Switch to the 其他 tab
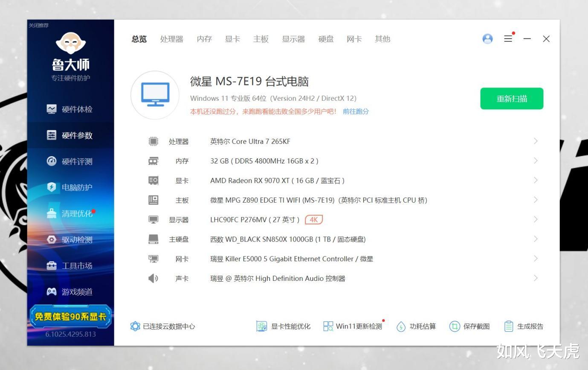 (382, 39)
